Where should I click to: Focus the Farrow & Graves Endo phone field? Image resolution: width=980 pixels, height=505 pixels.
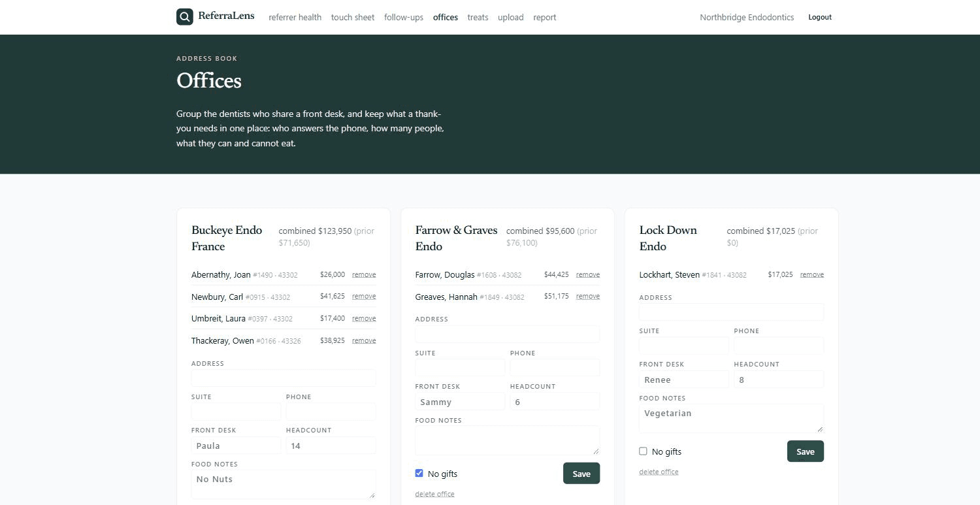tap(555, 367)
